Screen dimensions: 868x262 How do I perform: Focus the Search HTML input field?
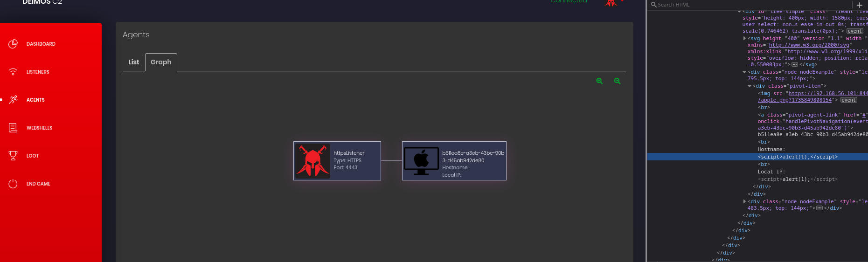[751, 5]
